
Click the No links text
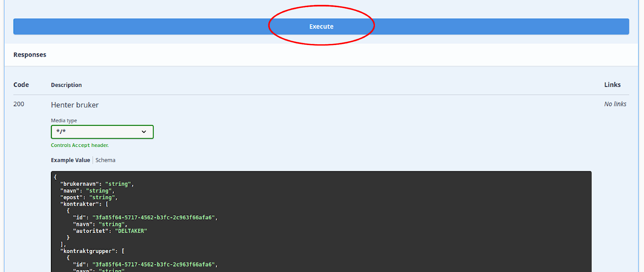(615, 104)
